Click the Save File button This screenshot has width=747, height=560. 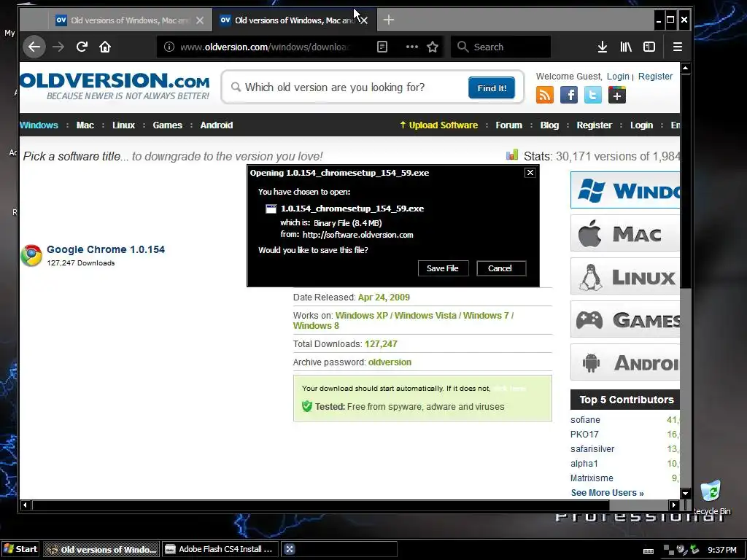coord(443,268)
